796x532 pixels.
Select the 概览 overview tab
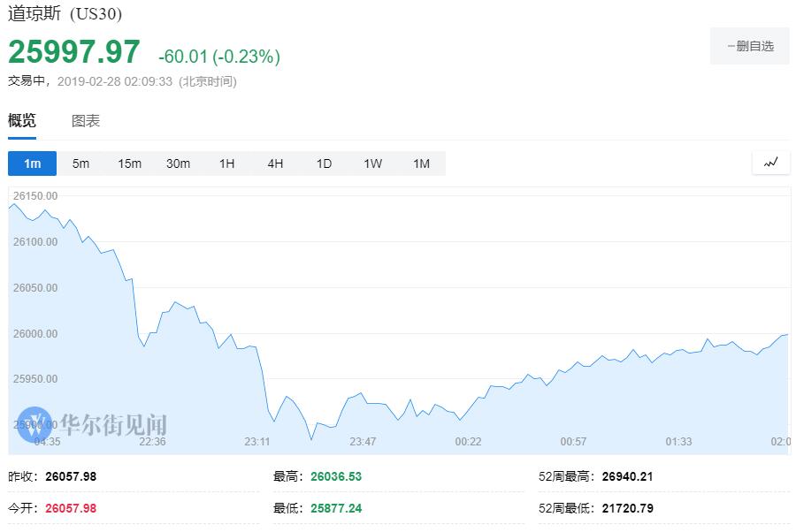coord(22,121)
